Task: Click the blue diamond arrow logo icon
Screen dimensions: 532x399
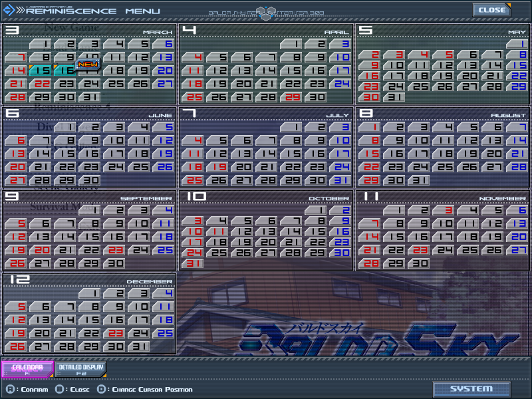Action: coord(8,10)
